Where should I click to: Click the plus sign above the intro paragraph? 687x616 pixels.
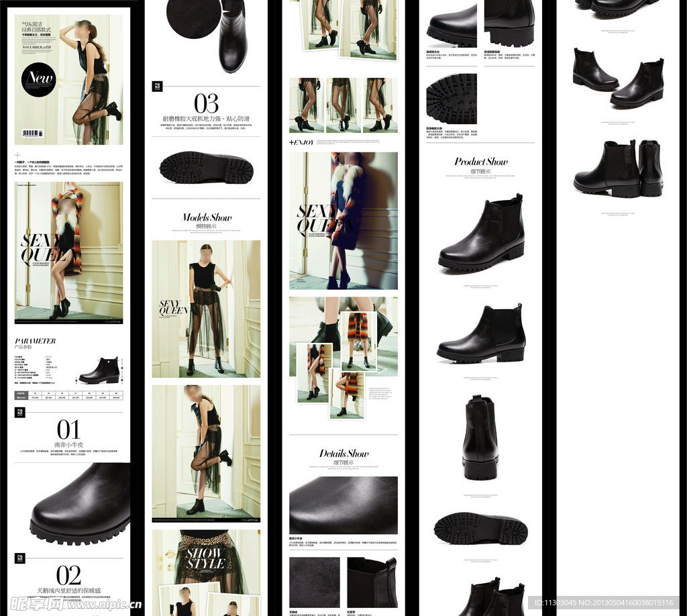coord(18,155)
